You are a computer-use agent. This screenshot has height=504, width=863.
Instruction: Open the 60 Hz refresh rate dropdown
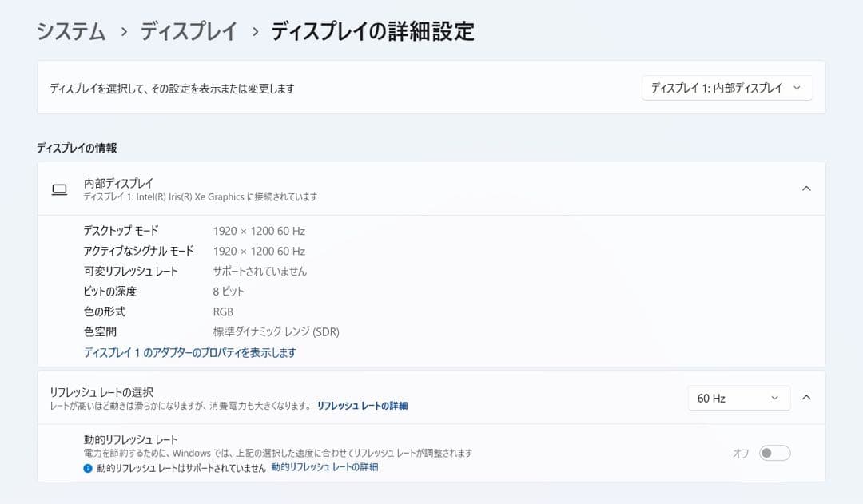tap(738, 397)
